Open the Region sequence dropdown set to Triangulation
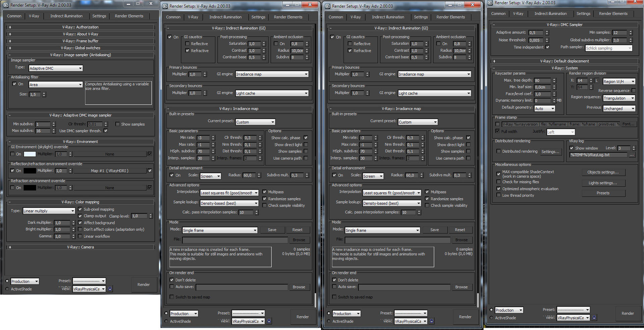The image size is (644, 330). (x=619, y=98)
